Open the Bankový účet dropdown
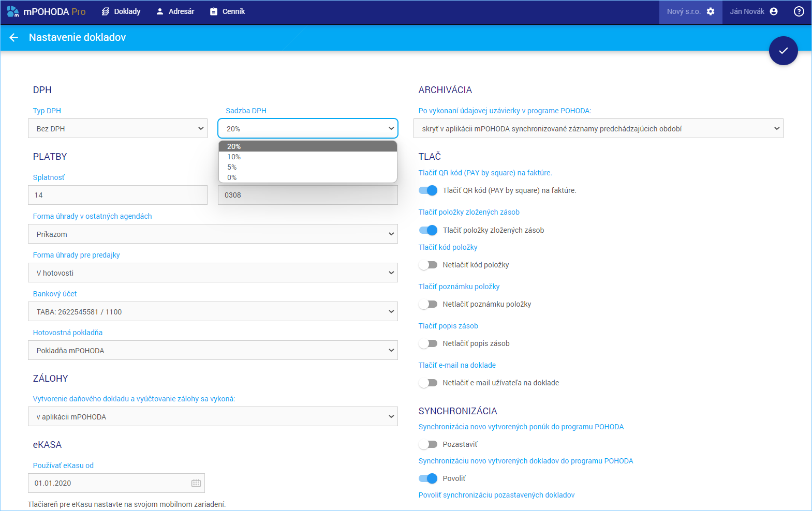Image resolution: width=812 pixels, height=511 pixels. [213, 311]
